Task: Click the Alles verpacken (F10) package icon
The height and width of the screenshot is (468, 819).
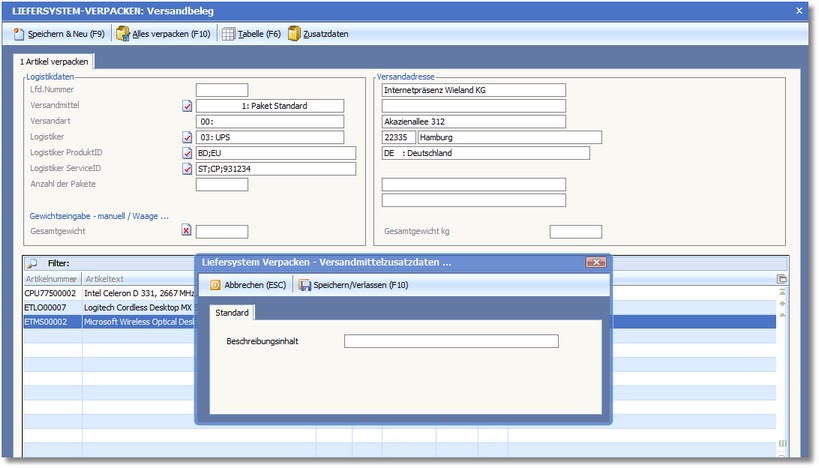Action: (x=123, y=34)
